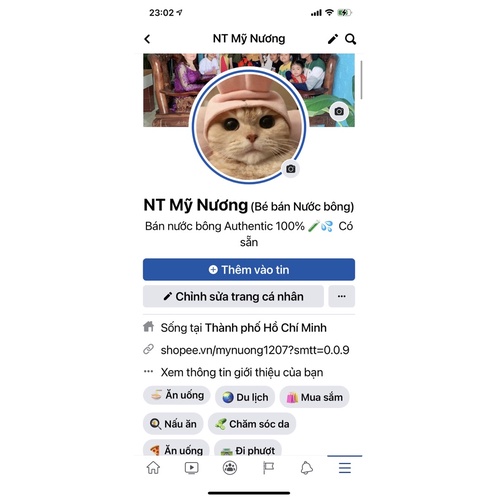Tap the back arrow icon
The image size is (499, 499).
[x=147, y=39]
